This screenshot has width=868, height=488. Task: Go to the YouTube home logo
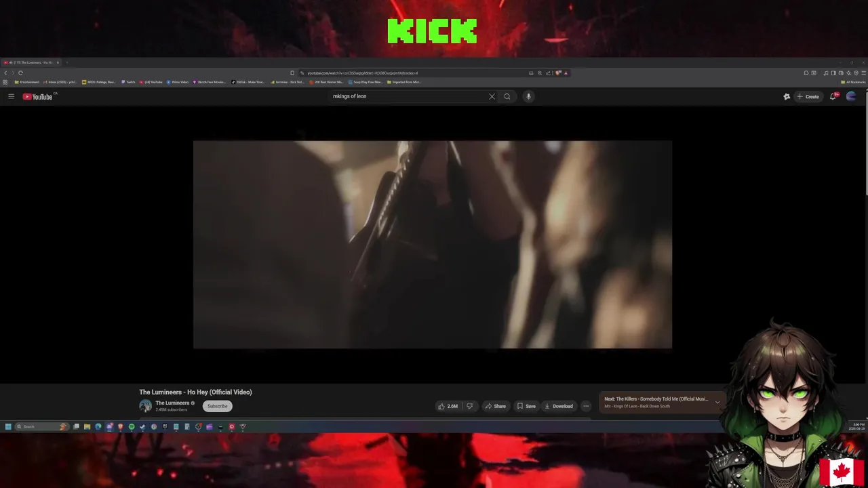click(37, 96)
